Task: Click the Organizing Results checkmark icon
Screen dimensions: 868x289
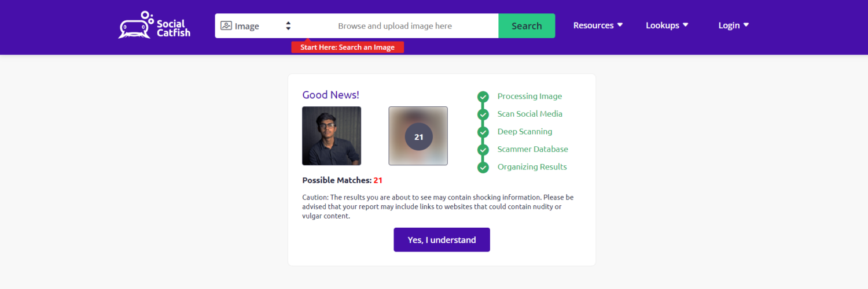Action: pos(483,167)
